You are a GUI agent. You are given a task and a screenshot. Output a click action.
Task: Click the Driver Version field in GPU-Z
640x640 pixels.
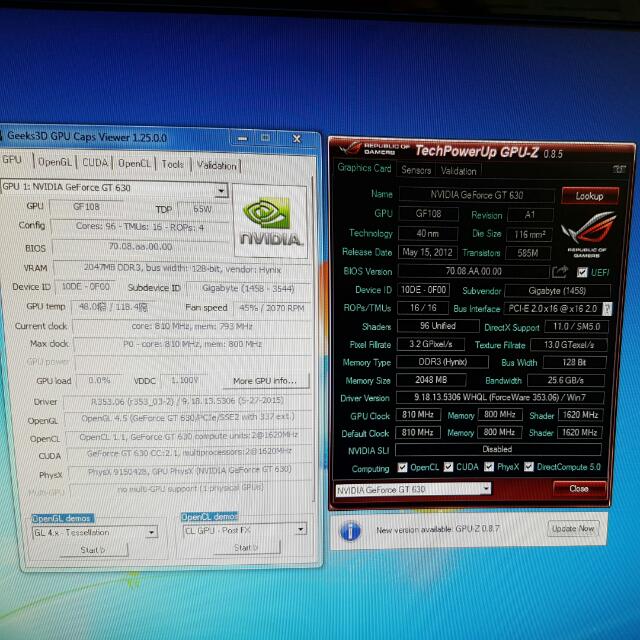click(x=500, y=397)
